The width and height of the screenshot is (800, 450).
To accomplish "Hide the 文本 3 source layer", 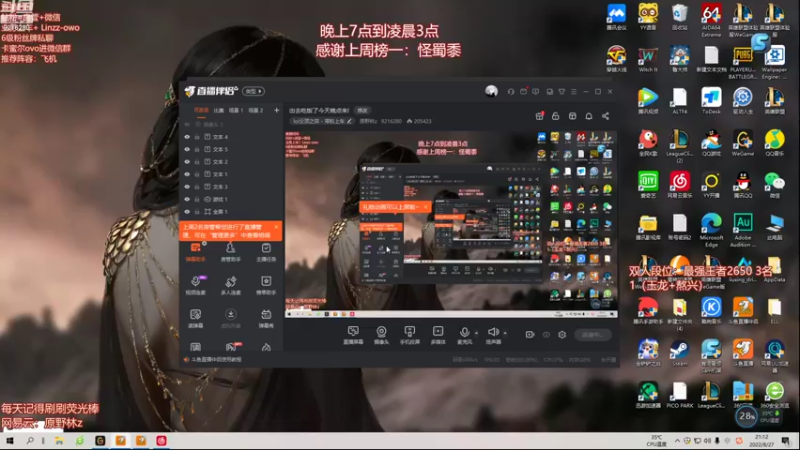I will point(187,187).
